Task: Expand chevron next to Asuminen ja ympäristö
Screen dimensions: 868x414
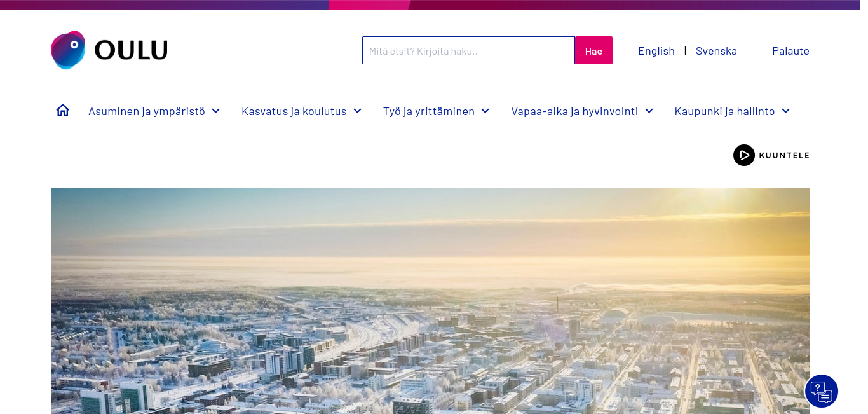Action: point(216,111)
